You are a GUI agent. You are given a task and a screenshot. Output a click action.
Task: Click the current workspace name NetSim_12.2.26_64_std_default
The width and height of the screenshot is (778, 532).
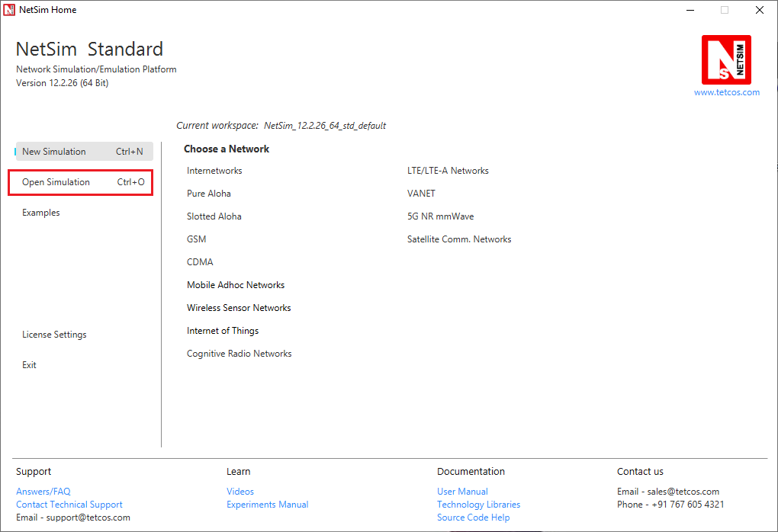[x=325, y=126]
